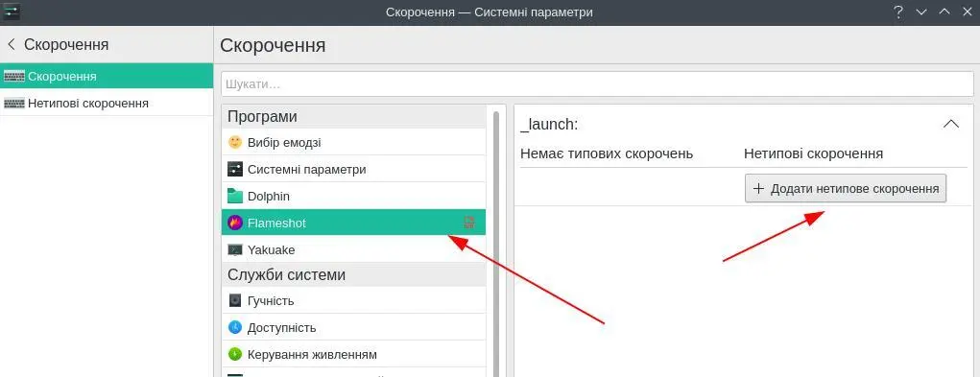Click the Нетипові скорочення column heading
The image size is (980, 377).
point(813,153)
